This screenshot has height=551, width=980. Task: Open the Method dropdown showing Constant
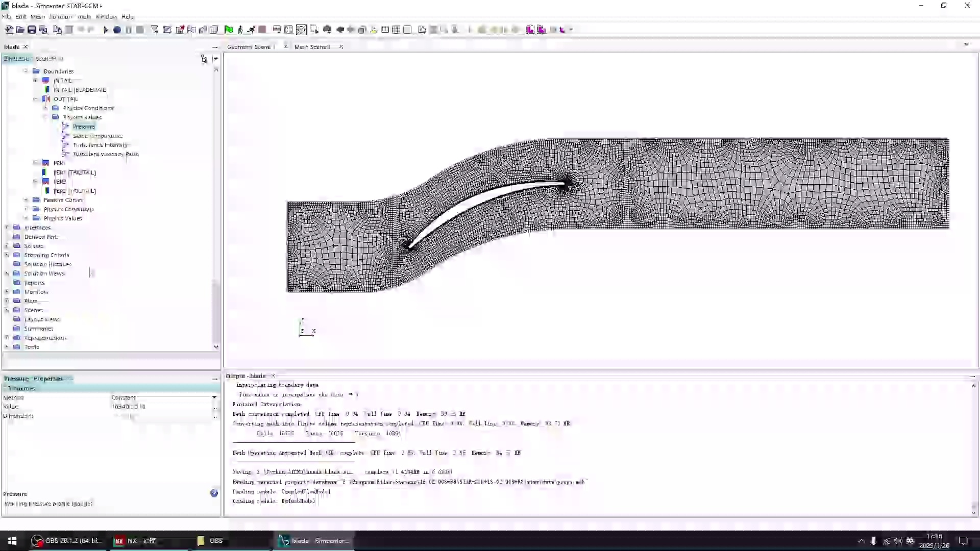pyautogui.click(x=213, y=397)
